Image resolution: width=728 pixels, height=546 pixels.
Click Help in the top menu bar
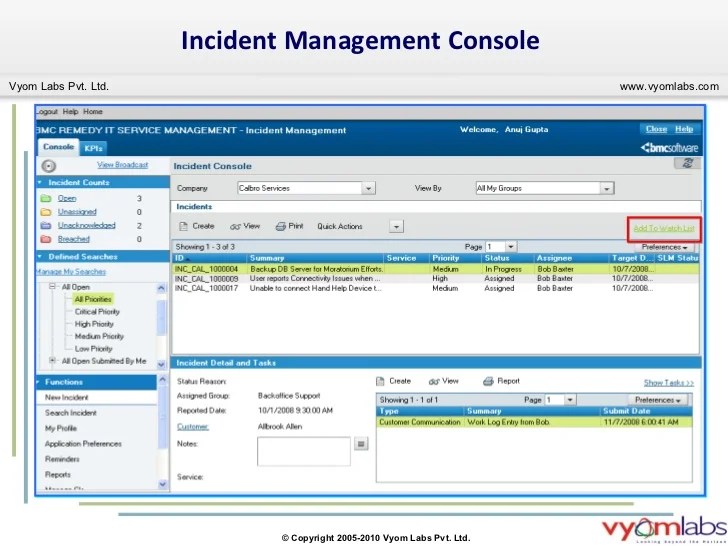[x=71, y=111]
